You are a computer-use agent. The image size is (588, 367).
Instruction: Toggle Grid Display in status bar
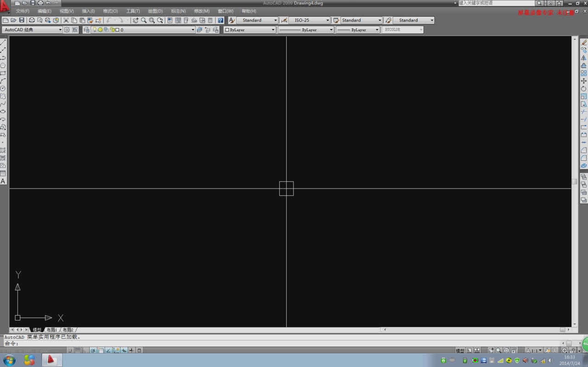(78, 350)
